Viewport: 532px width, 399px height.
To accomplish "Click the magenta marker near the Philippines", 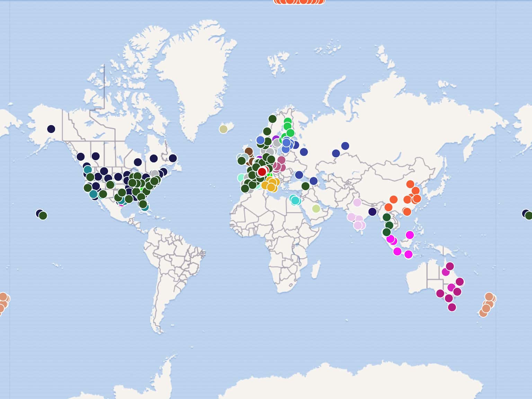I will point(410,235).
